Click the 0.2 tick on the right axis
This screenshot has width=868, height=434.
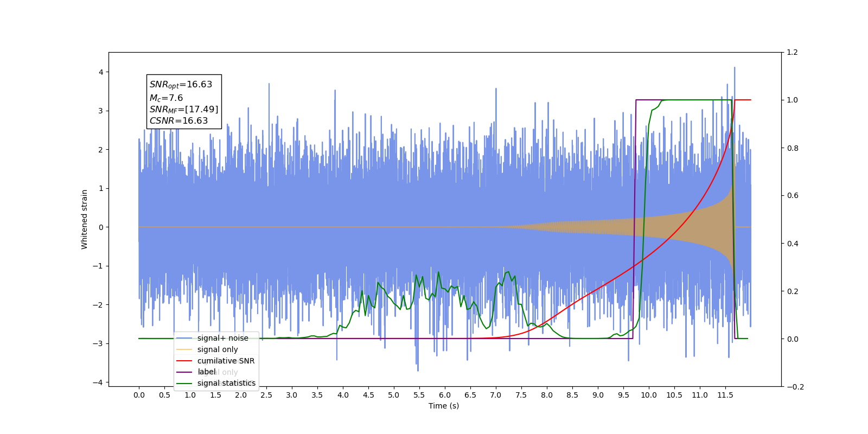pos(793,291)
